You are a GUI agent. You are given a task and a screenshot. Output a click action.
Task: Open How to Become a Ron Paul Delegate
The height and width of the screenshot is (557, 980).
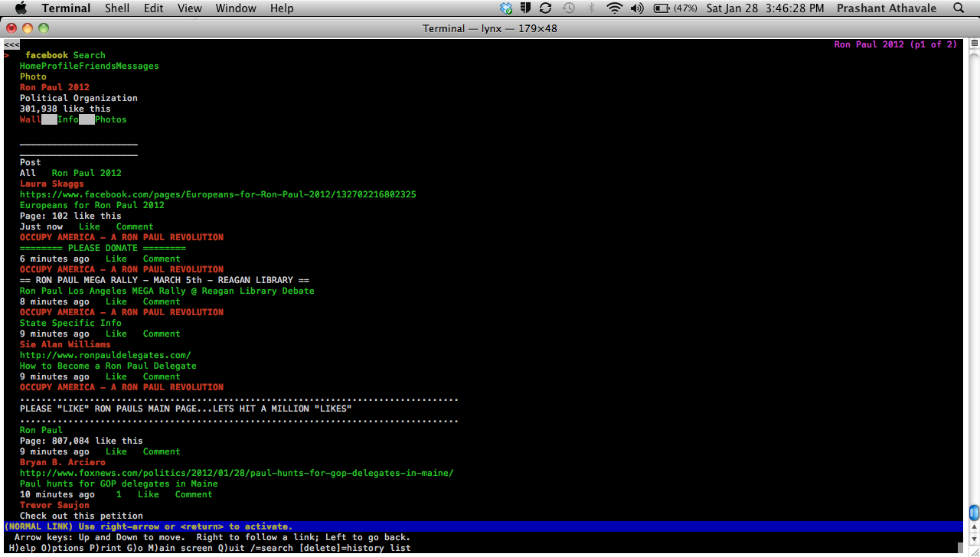click(x=108, y=366)
